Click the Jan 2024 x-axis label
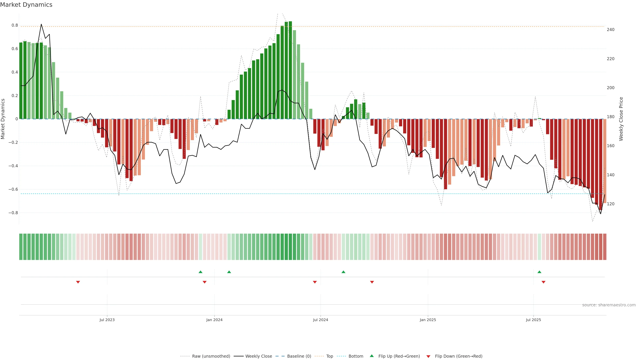The image size is (644, 362). pyautogui.click(x=214, y=320)
